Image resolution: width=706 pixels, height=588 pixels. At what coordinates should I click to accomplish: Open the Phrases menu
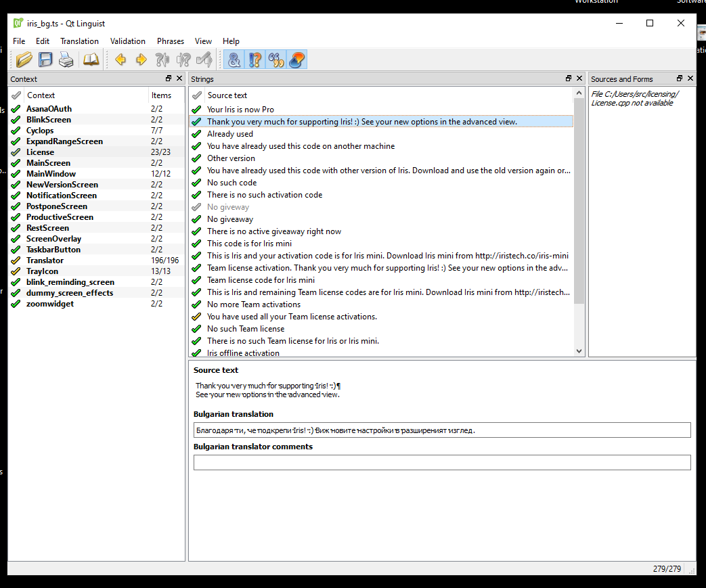(170, 41)
